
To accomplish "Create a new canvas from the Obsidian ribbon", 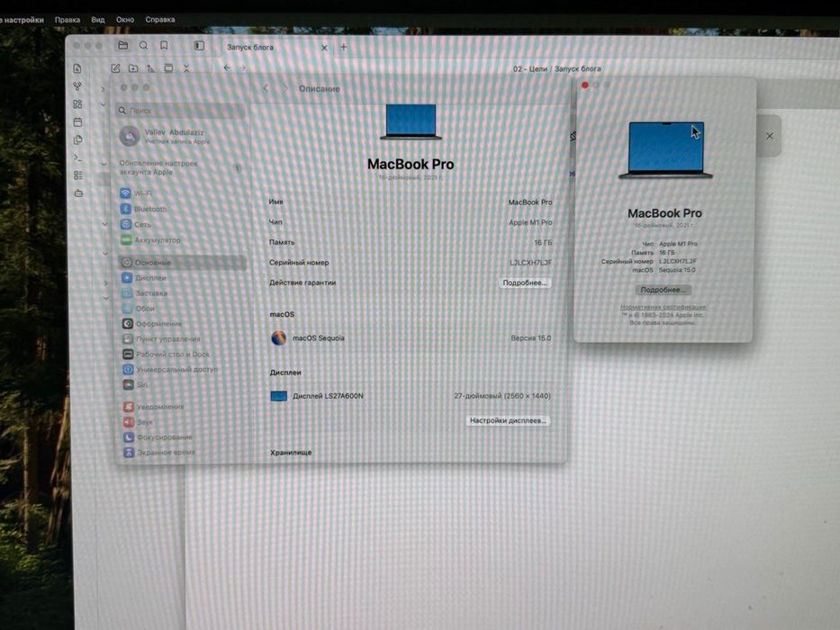I will 77,103.
